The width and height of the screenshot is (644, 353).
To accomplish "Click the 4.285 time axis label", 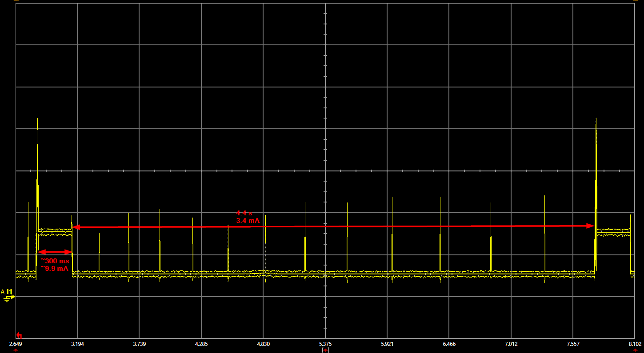I will click(201, 344).
